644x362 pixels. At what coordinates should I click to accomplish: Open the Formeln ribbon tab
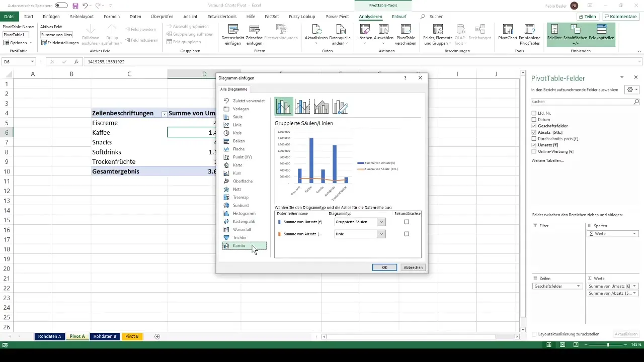(112, 17)
